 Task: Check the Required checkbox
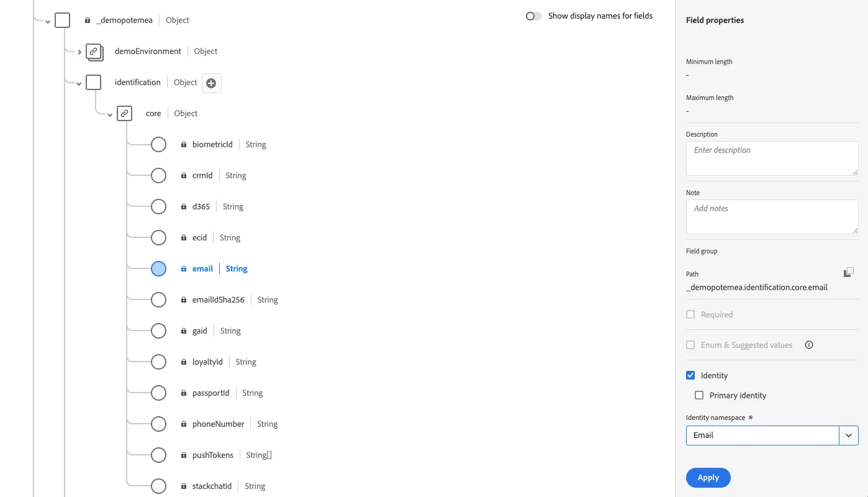(x=690, y=314)
